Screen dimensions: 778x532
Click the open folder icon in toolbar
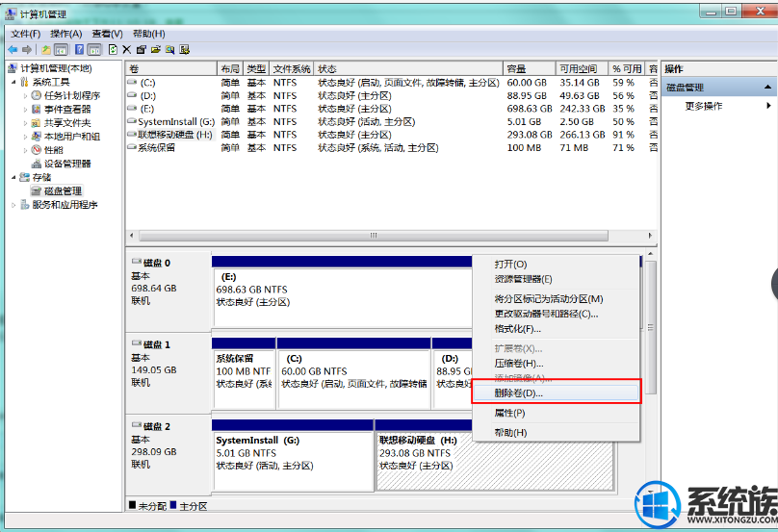[156, 50]
